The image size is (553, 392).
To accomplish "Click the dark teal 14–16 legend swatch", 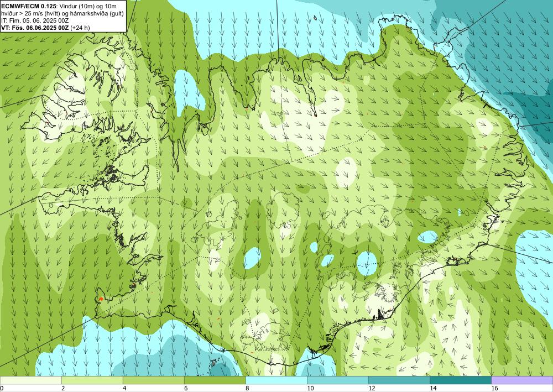I will tap(461, 380).
